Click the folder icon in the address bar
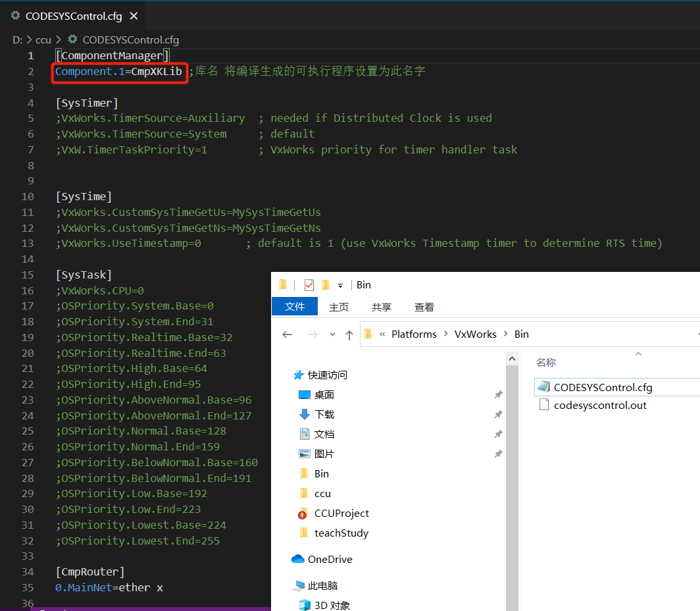 click(x=368, y=334)
